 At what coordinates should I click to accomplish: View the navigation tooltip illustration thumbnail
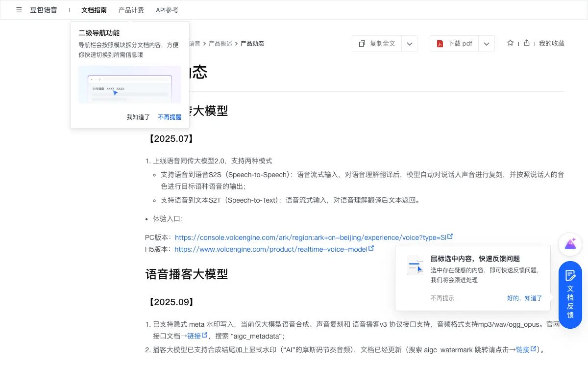(130, 84)
